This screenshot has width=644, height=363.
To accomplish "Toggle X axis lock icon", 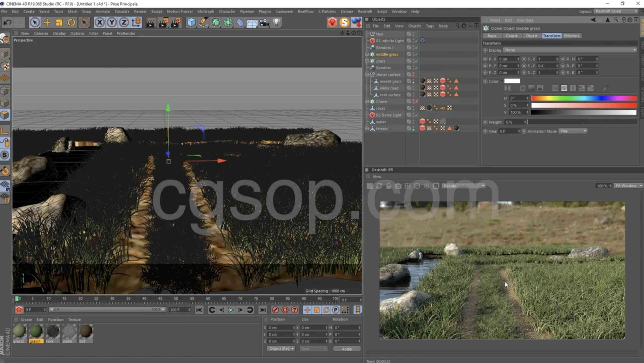I will (99, 23).
